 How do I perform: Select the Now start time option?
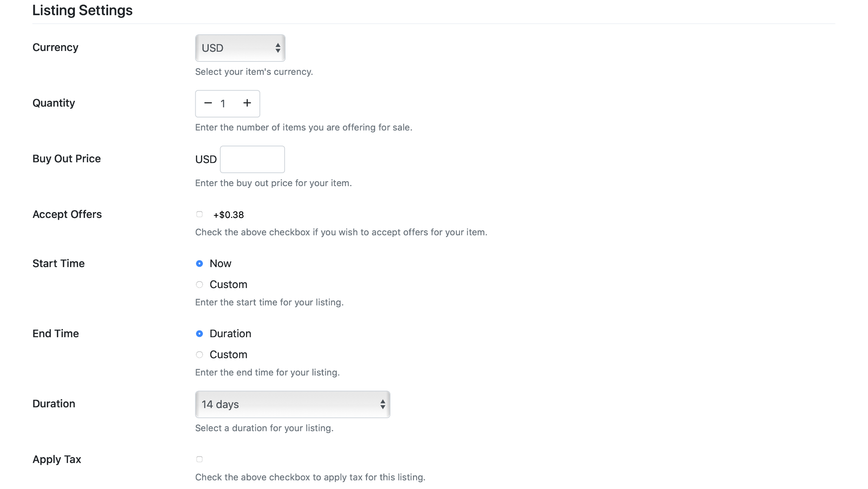point(199,263)
